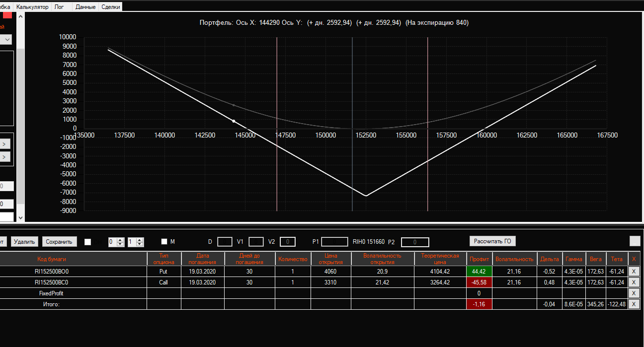Click the Дата погашения column header

[202, 259]
